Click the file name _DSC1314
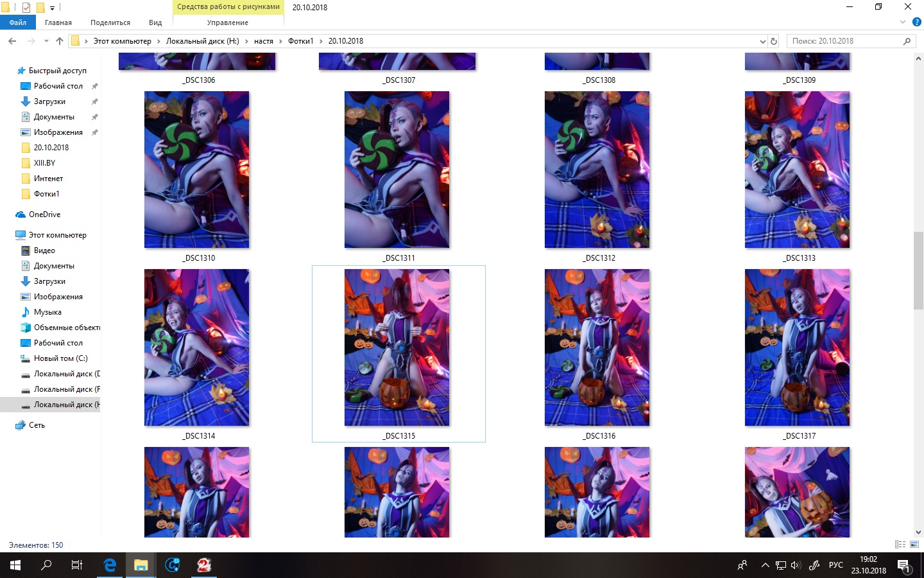924x578 pixels. click(x=199, y=436)
